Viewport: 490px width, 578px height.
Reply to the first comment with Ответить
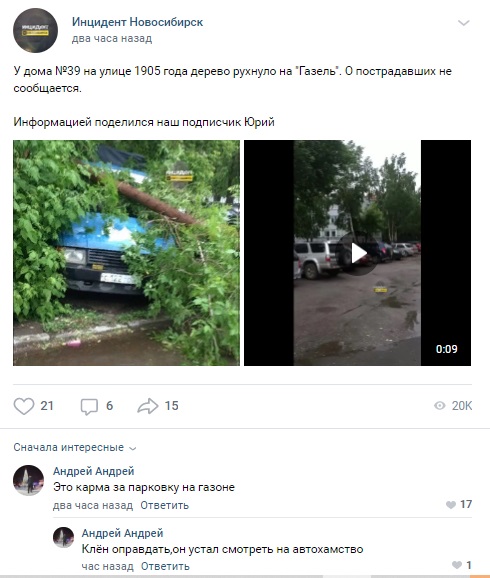pyautogui.click(x=164, y=505)
